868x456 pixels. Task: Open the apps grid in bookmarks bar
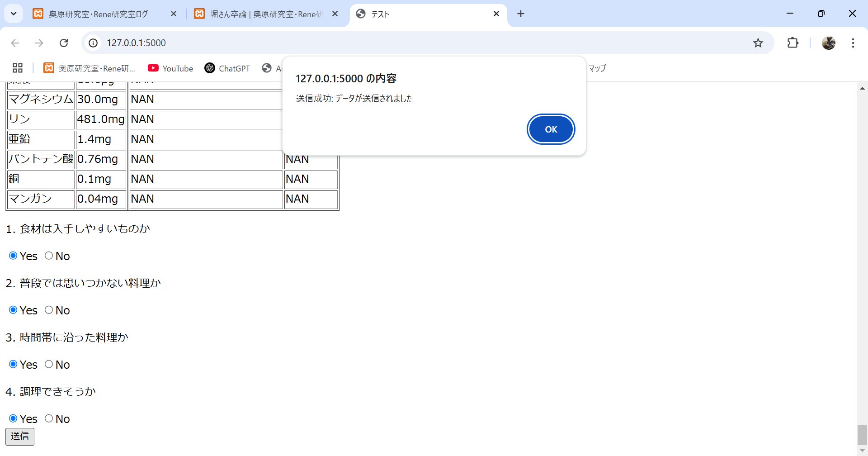[x=18, y=68]
